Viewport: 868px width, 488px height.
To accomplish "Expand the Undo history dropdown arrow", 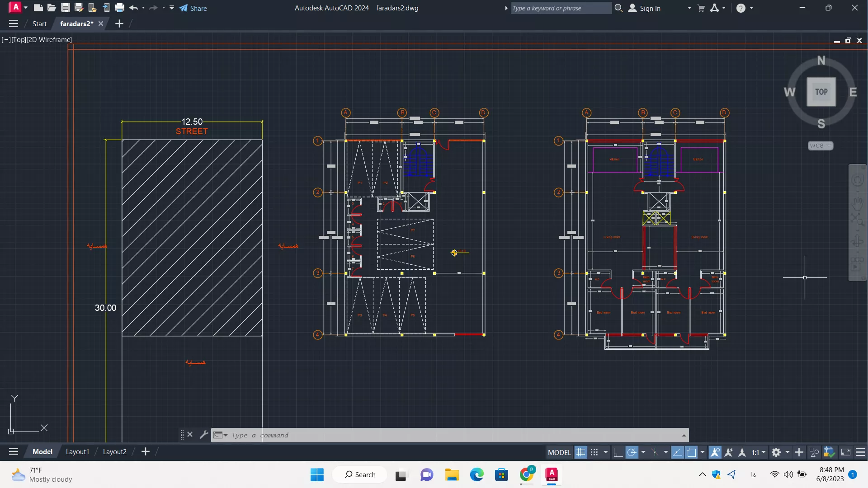I will click(143, 8).
